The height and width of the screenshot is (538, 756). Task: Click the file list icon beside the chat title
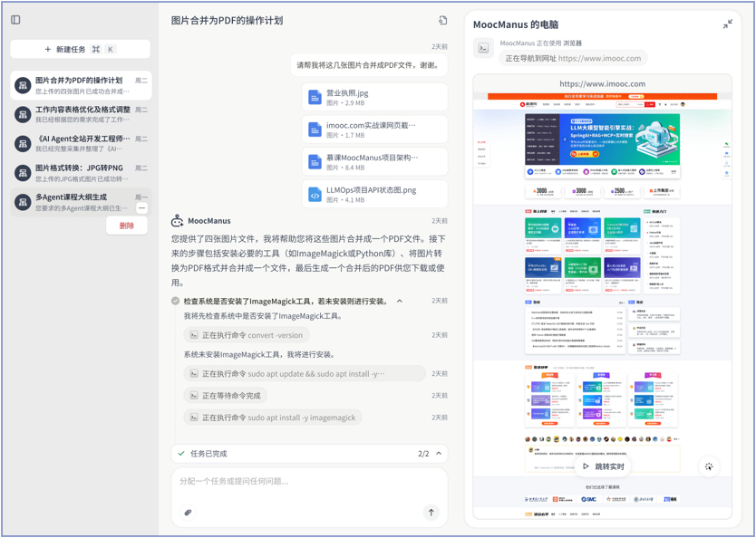(x=442, y=20)
